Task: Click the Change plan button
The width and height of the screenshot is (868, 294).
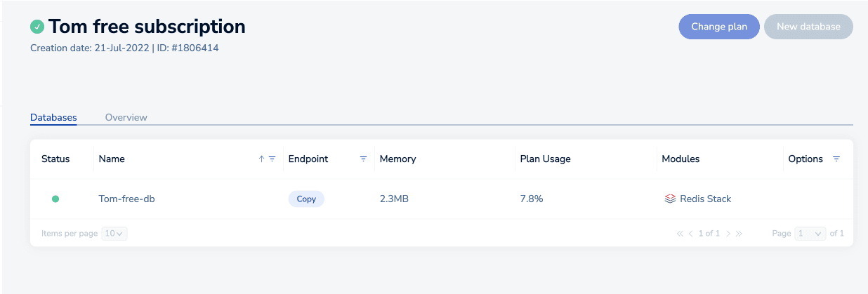Action: click(718, 27)
